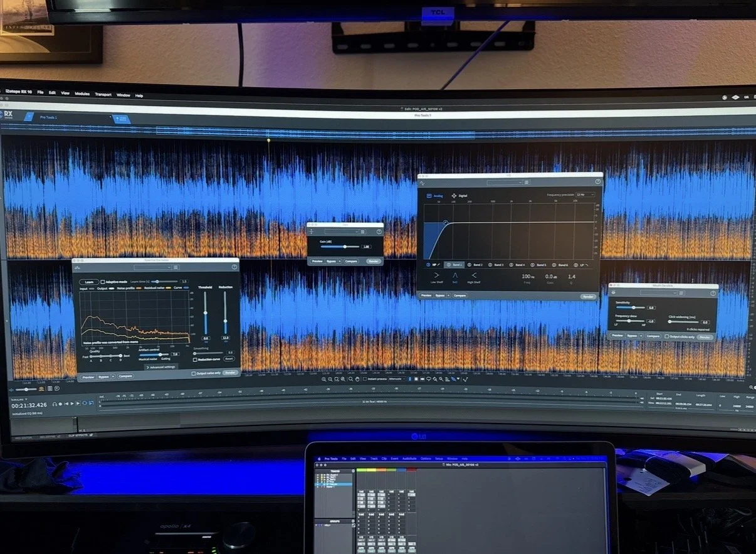Screen dimensions: 756x554
Task: Click the headphones monitor icon in transport
Action: [x=55, y=404]
